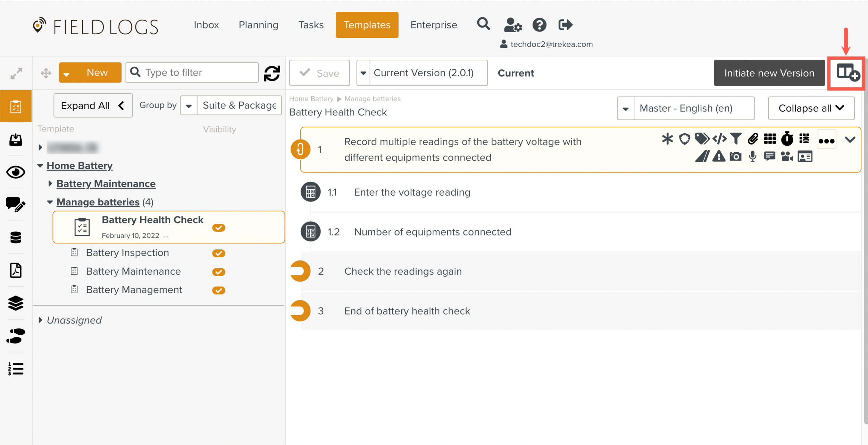This screenshot has width=868, height=445.
Task: Click the ID card icon on step 1
Action: (805, 156)
